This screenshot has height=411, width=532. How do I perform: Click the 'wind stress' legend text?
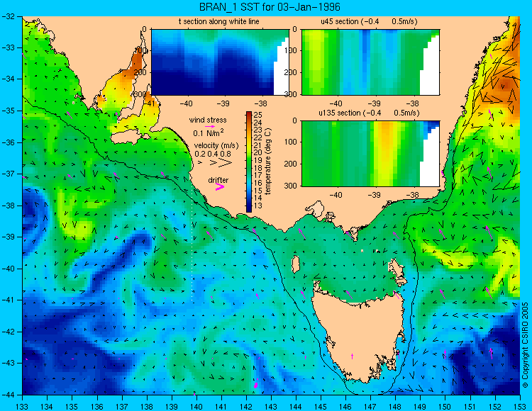208,120
